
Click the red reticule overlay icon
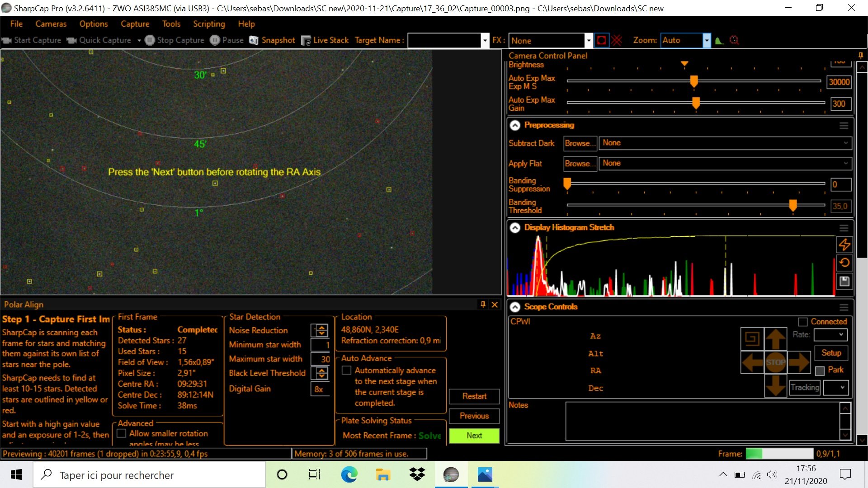coord(617,40)
